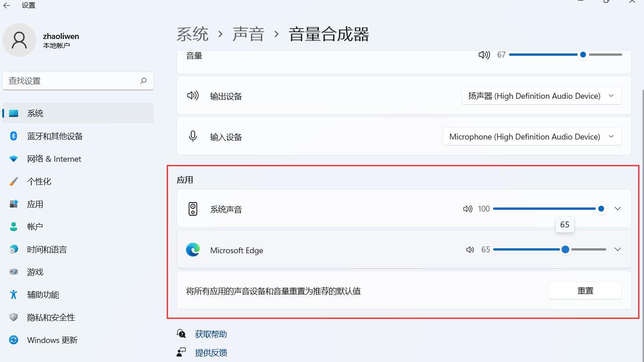Open the 扬声器 output device dropdown

(541, 96)
